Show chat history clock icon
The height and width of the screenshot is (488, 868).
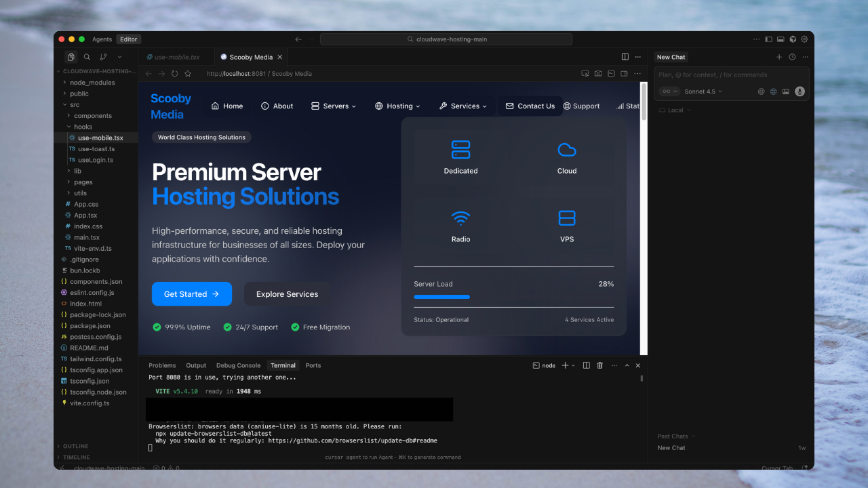click(x=792, y=57)
